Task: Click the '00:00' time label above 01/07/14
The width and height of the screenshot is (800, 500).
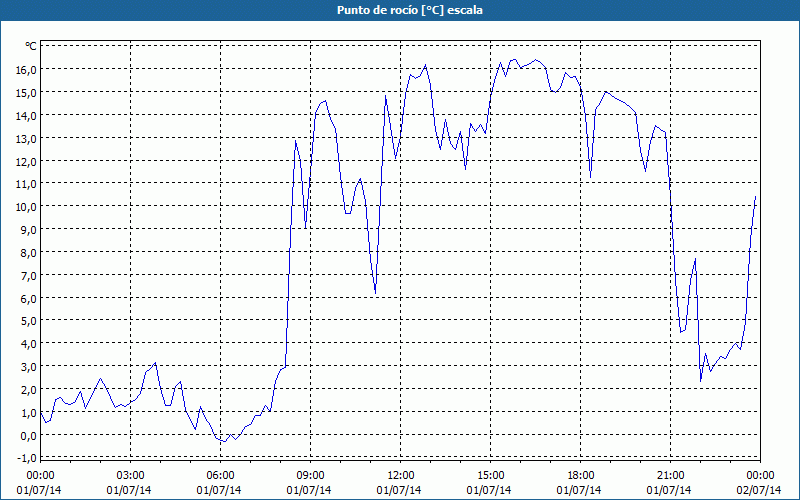Action: 40,476
